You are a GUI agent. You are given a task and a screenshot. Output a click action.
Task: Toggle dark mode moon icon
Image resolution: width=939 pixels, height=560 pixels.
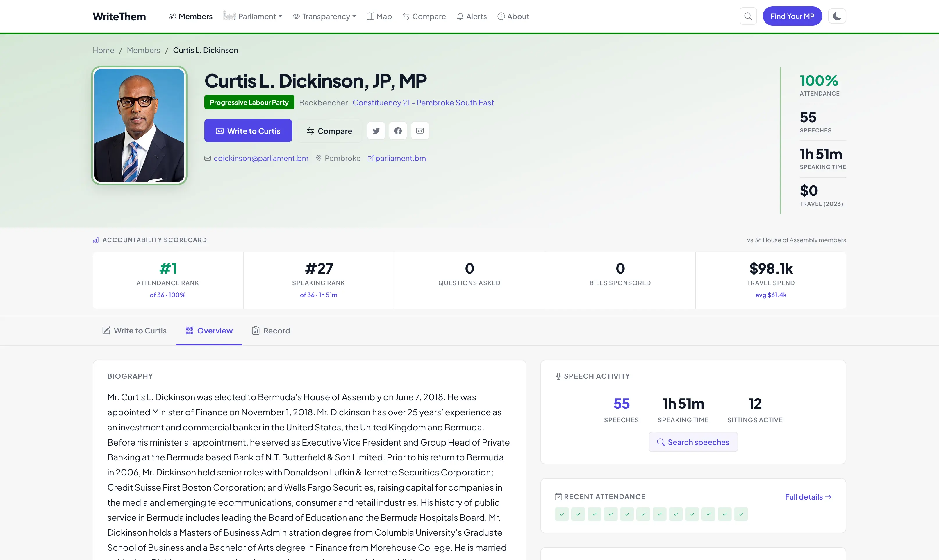837,16
